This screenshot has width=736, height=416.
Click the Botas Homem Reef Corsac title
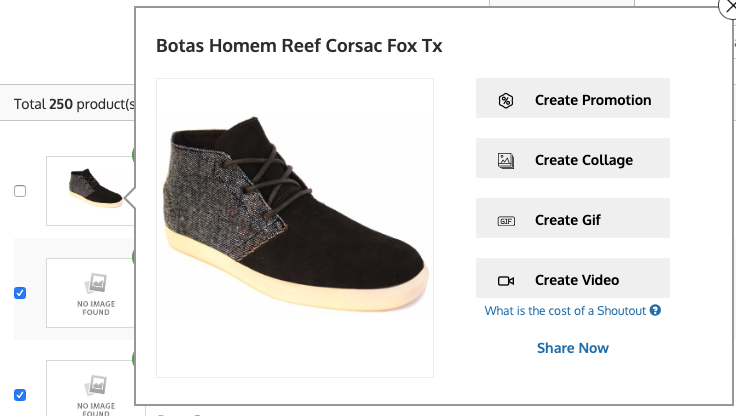299,46
